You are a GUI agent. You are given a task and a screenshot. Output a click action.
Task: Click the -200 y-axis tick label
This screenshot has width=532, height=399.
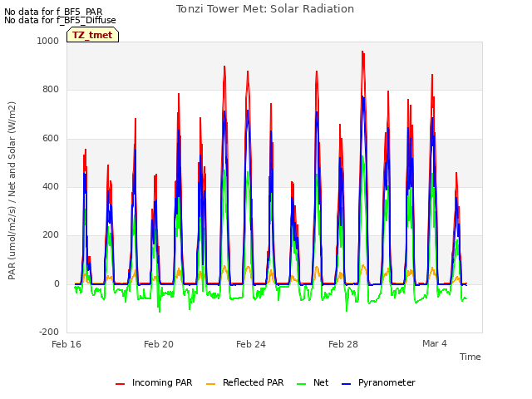[x=49, y=332]
